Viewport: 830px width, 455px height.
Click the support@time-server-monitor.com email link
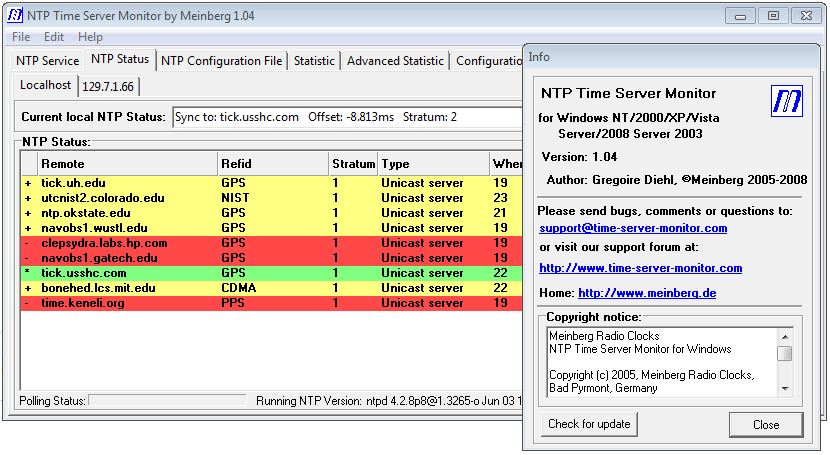coord(633,228)
